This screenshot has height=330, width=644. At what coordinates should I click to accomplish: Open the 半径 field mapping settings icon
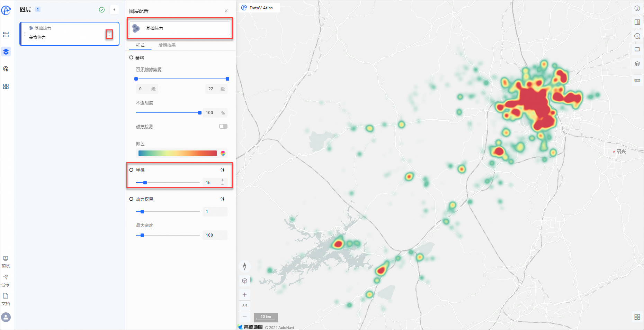[x=223, y=170]
